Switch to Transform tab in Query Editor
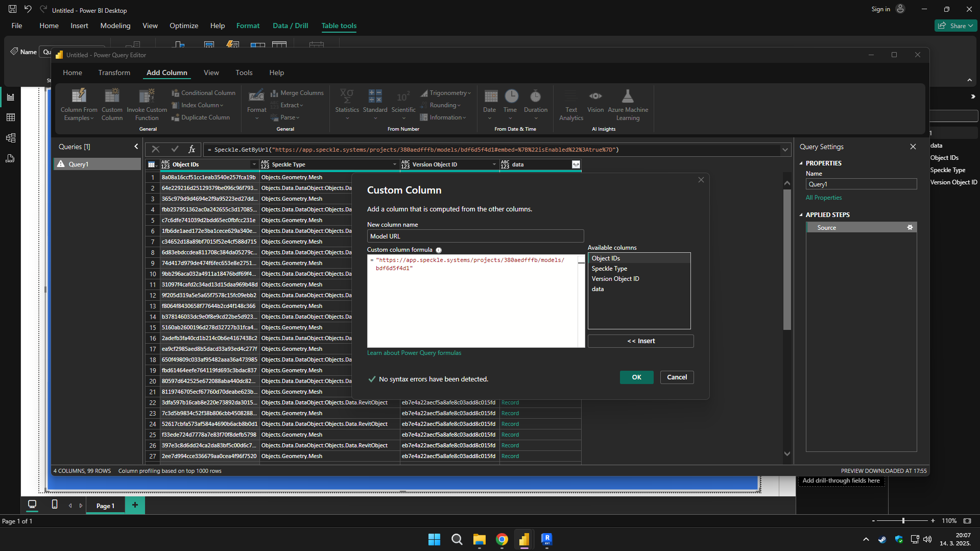 (114, 73)
